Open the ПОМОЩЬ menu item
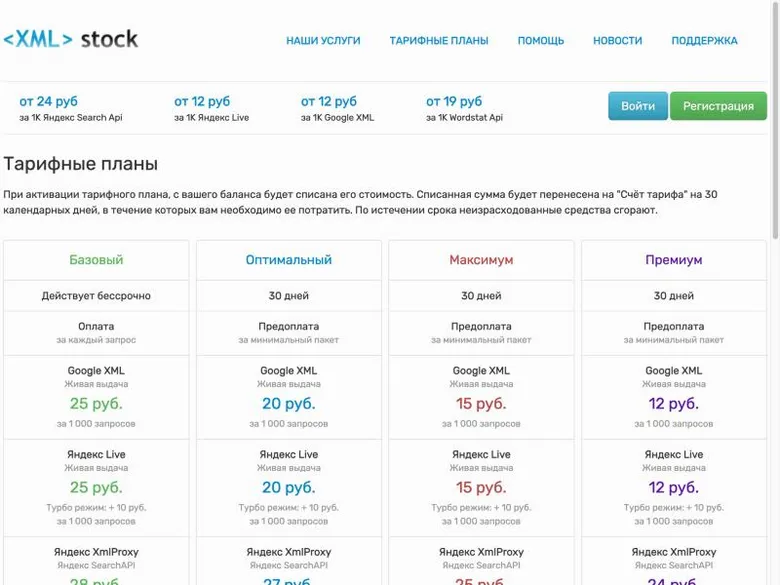 coord(541,41)
